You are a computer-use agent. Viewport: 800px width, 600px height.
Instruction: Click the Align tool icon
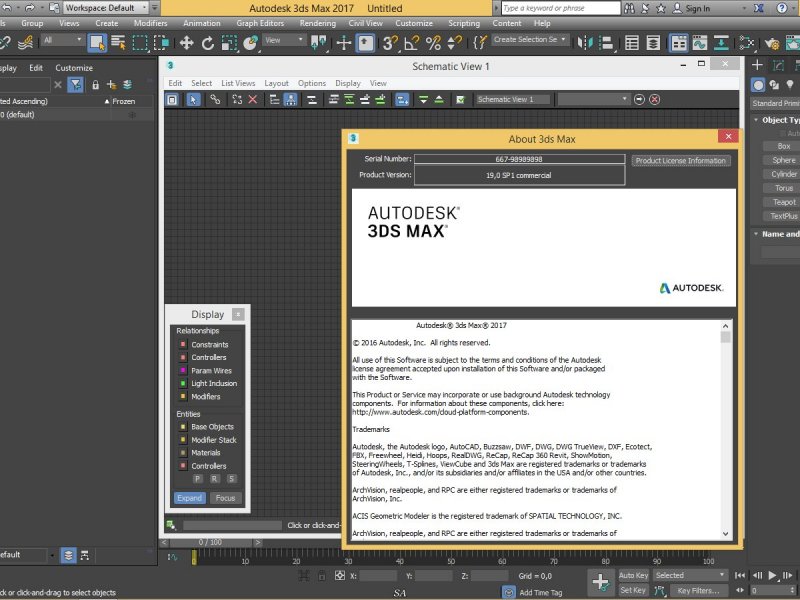[606, 43]
